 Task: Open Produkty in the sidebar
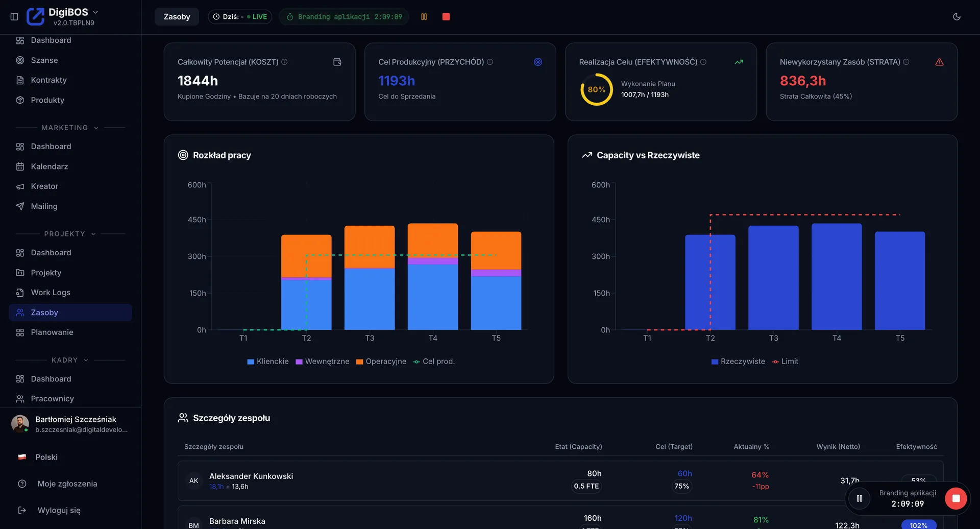[x=70, y=100]
